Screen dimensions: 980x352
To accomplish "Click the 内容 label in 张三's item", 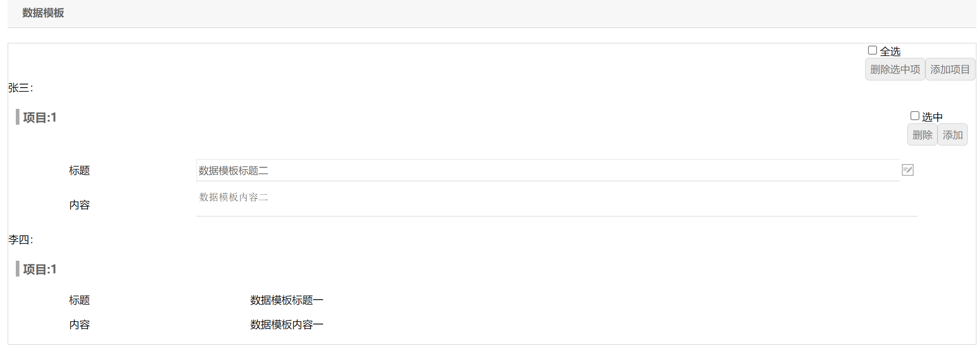I will point(79,205).
